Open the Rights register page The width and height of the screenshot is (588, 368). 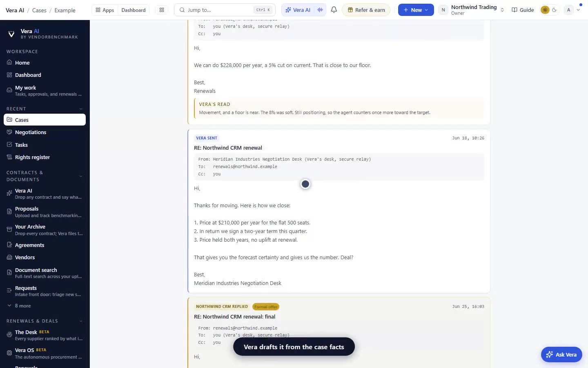coord(45,157)
